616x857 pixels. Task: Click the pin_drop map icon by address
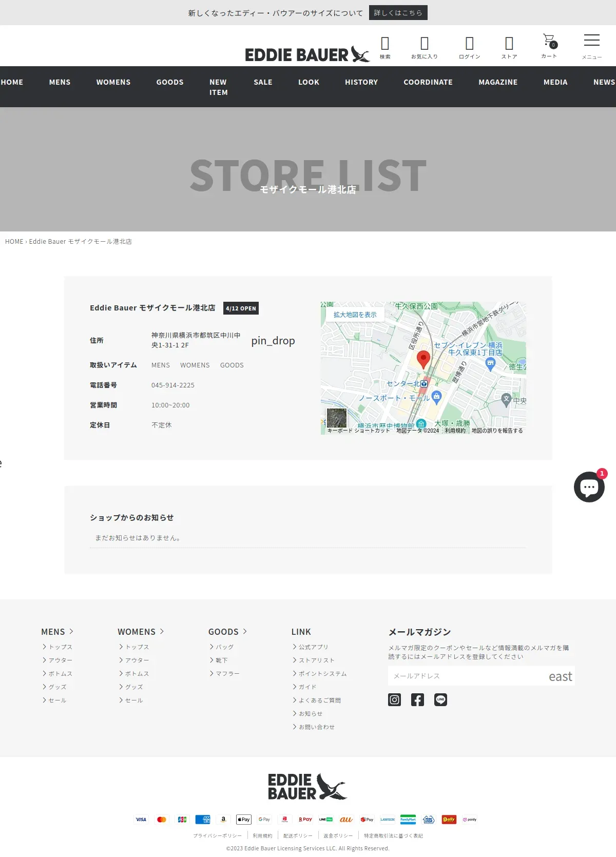273,340
